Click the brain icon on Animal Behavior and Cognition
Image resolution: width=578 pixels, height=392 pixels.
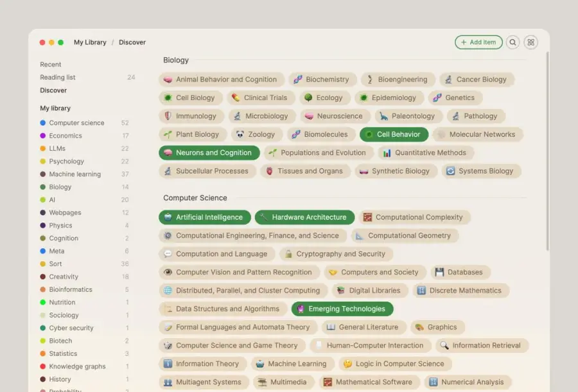168,80
